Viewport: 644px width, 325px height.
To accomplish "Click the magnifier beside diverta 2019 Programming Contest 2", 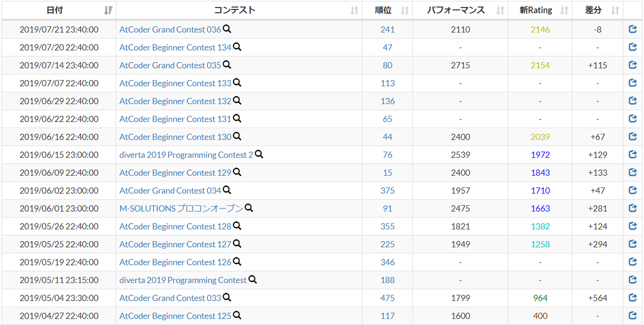I will 259,155.
